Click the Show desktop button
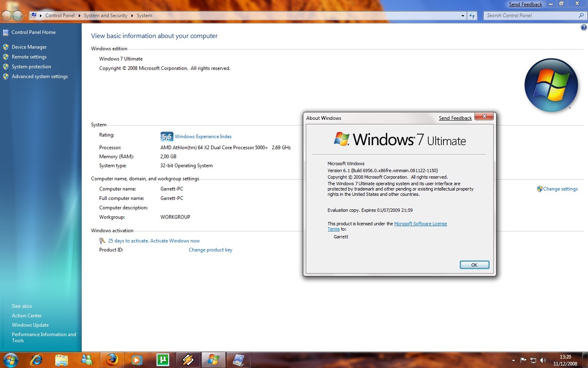 [x=585, y=360]
